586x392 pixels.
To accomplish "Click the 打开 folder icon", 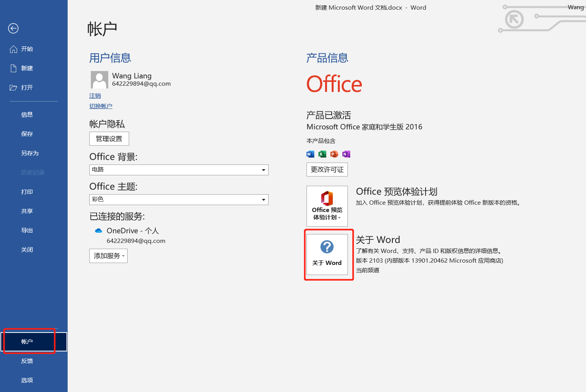I will click(x=14, y=88).
